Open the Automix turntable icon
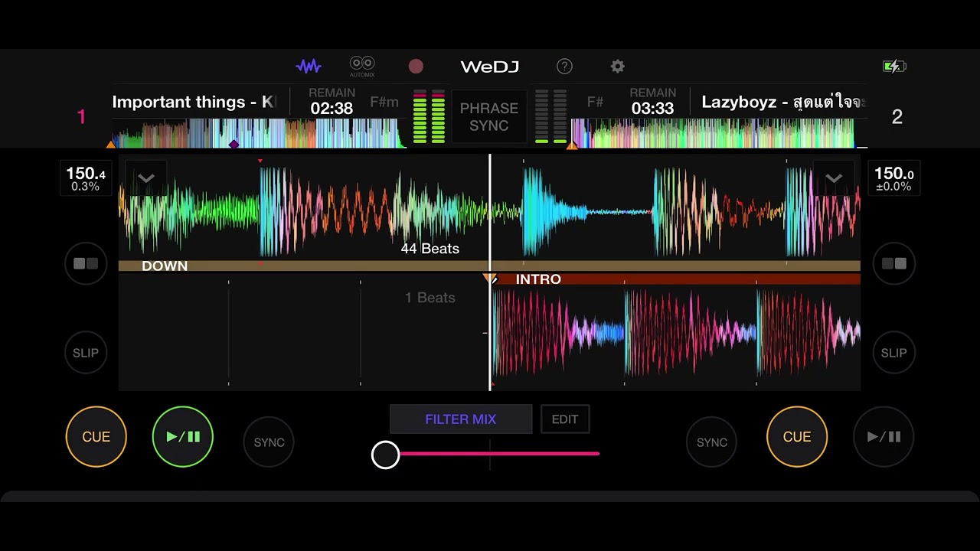This screenshot has width=980, height=551. pyautogui.click(x=362, y=67)
